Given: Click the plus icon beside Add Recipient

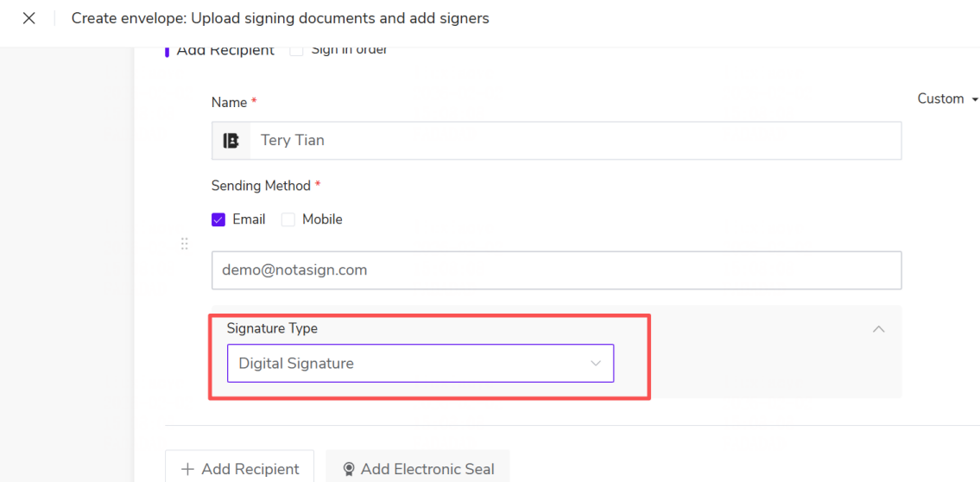Looking at the screenshot, I should 187,469.
